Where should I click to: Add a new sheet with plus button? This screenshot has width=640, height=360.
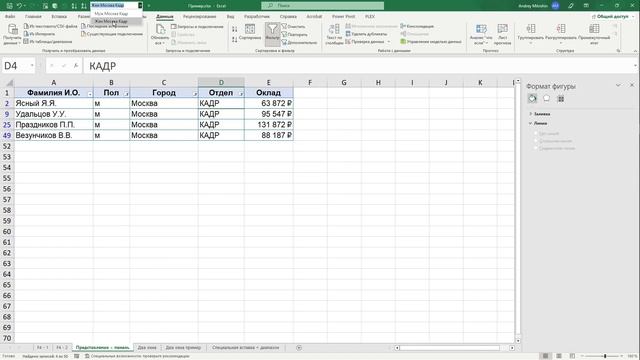tap(299, 348)
